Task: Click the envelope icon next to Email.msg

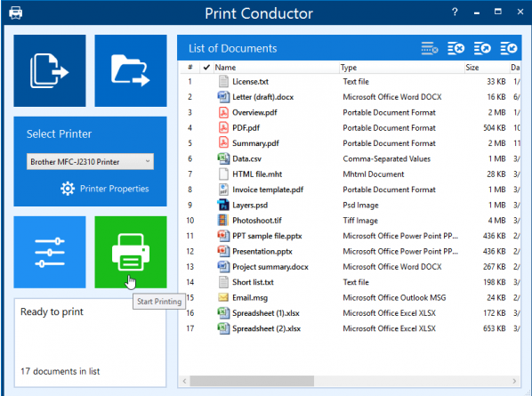Action: (223, 297)
